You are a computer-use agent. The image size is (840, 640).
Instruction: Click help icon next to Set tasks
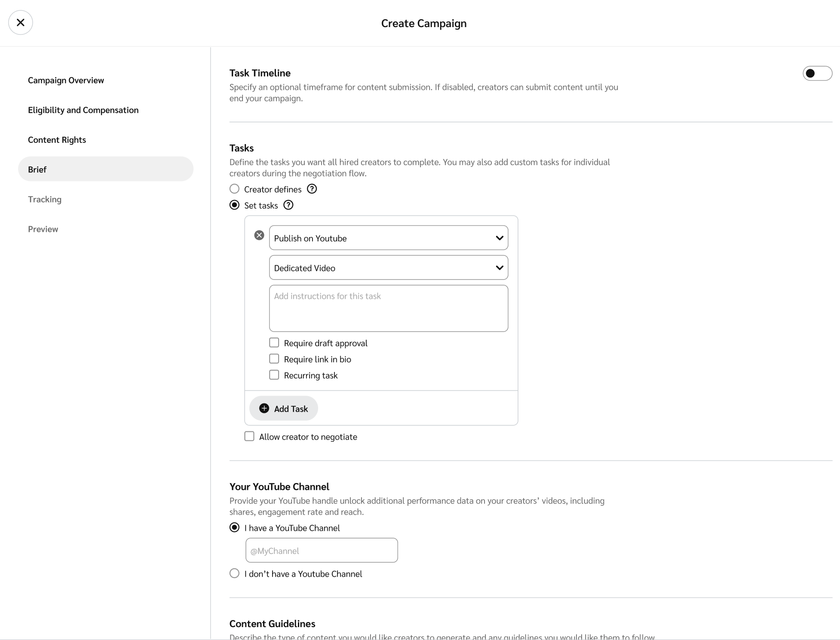(x=288, y=205)
